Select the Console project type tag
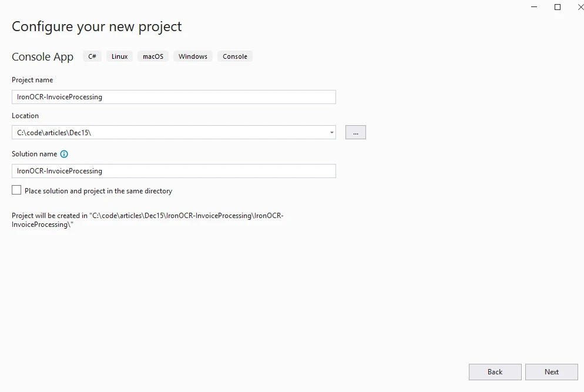Screen dimensions: 584x392 point(234,56)
